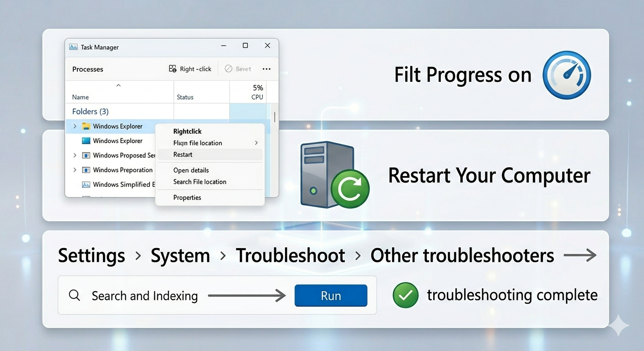Run the Search and Indexing troubleshooter
644x351 pixels.
pyautogui.click(x=331, y=295)
